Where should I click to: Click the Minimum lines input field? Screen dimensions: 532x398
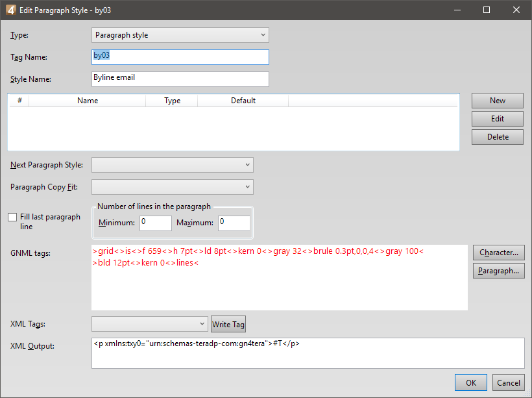coord(156,223)
